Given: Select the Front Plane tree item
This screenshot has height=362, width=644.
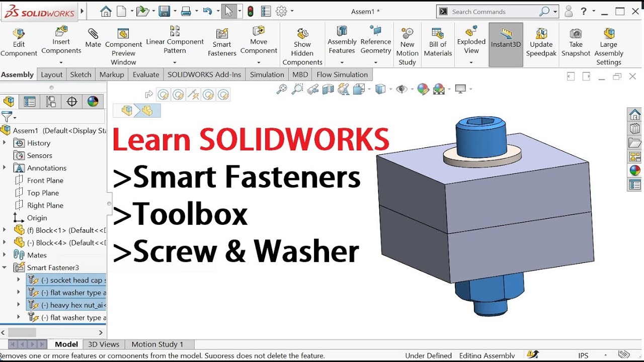Looking at the screenshot, I should [45, 180].
